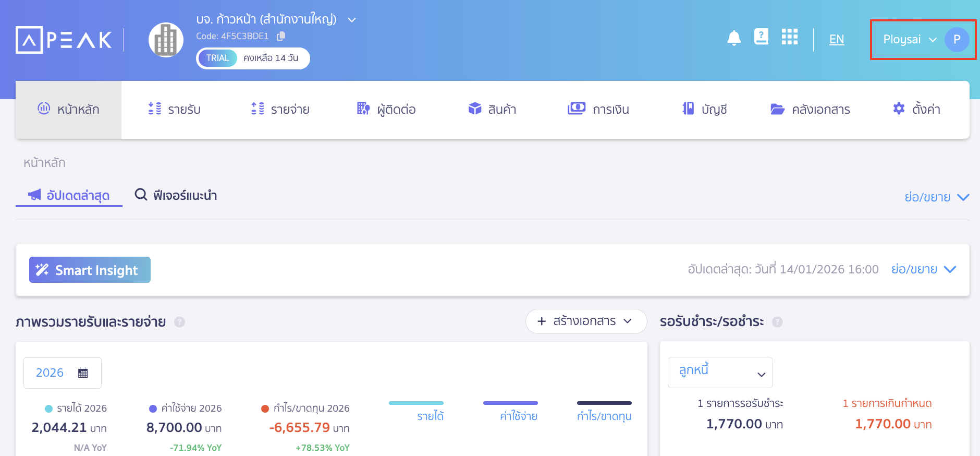Toggle the กำไร/ขาดทุน chart legend series
Image resolution: width=980 pixels, height=456 pixels.
pyautogui.click(x=604, y=416)
